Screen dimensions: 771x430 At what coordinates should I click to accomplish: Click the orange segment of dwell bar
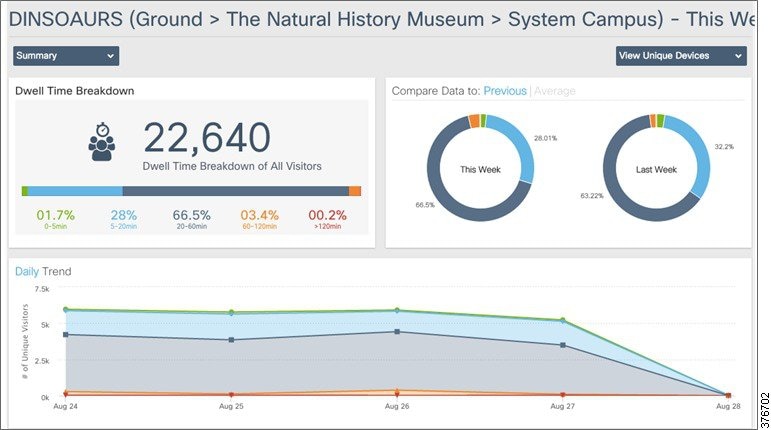tap(355, 191)
